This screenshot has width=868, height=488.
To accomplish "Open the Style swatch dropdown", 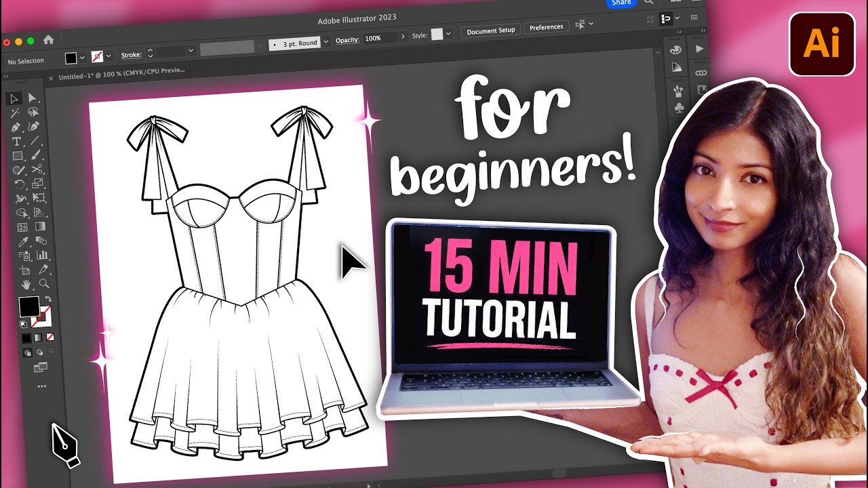I will coord(448,34).
